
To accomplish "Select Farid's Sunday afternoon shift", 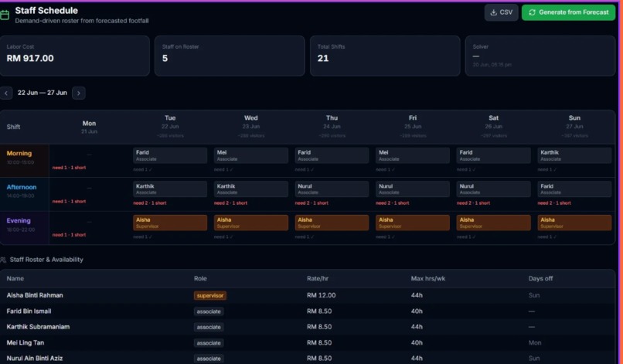I will 574,189.
